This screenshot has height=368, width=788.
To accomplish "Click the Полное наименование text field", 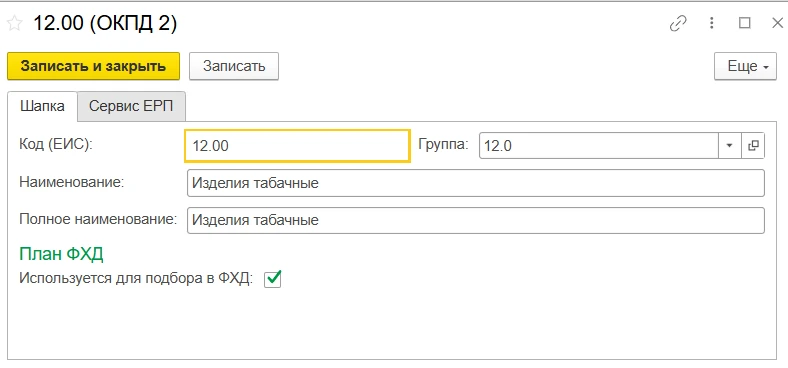I will tap(475, 220).
